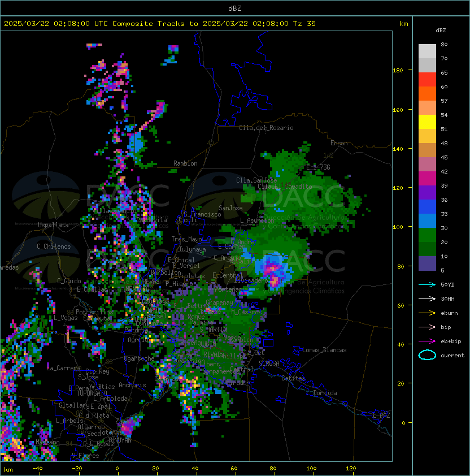Click the 'current' legend label

coord(452,355)
